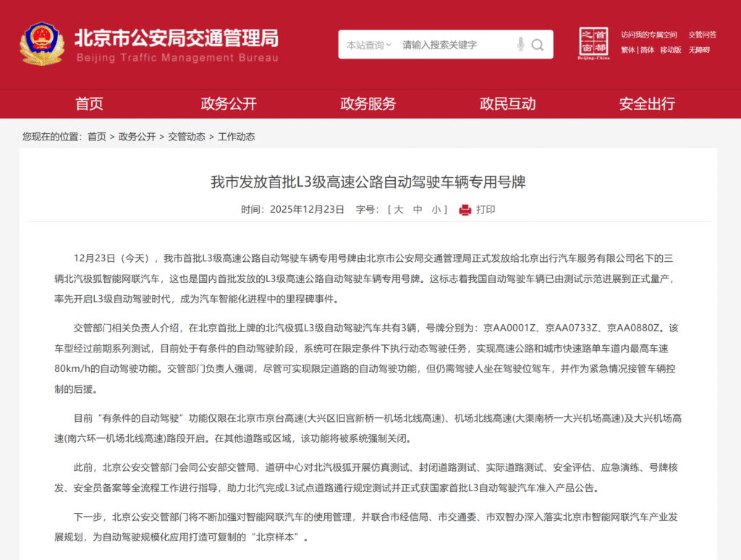This screenshot has width=741, height=560.
Task: Open the 政务公开 navigation menu
Action: click(x=229, y=103)
